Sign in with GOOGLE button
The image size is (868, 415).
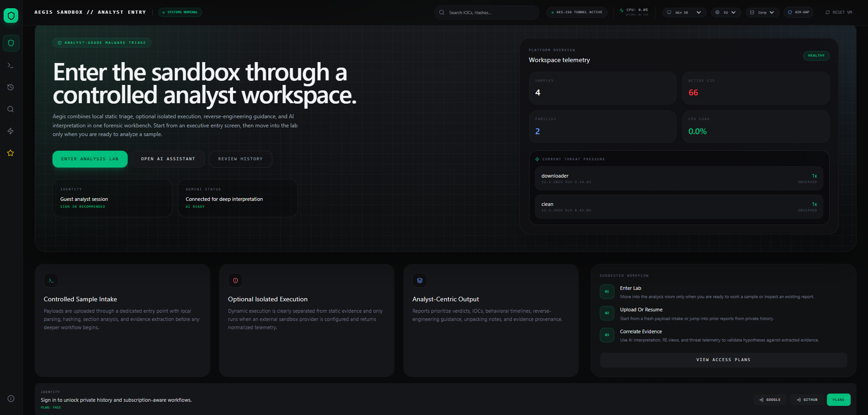tap(770, 399)
